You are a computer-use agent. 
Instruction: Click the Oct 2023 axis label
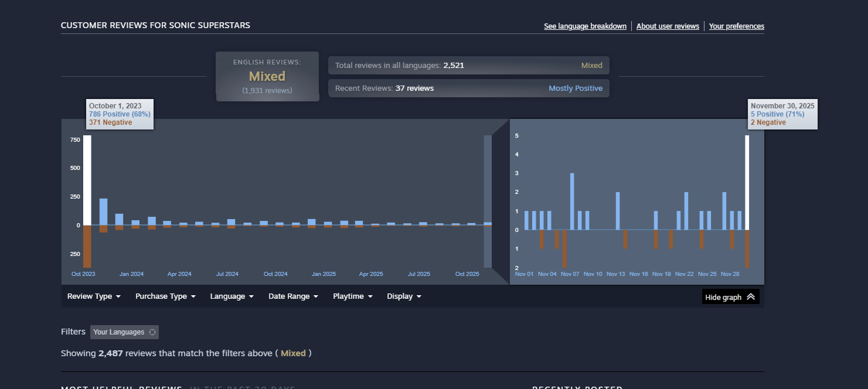pos(83,274)
